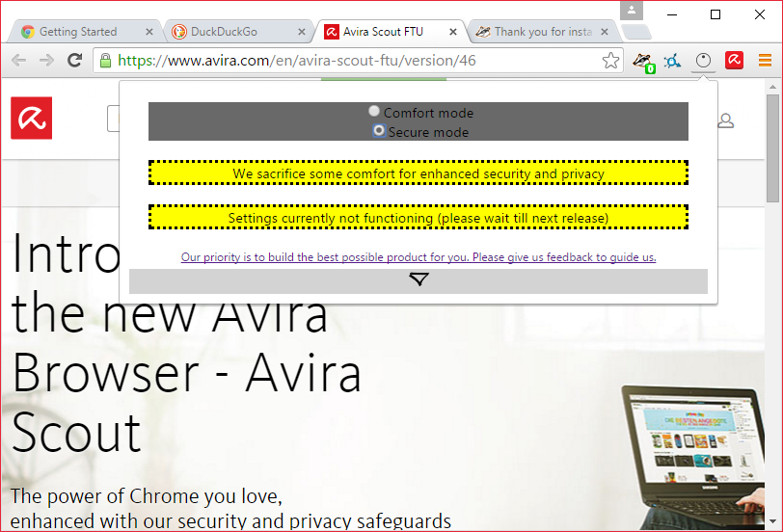783x532 pixels.
Task: Click the Avira logo on the page
Action: [32, 119]
